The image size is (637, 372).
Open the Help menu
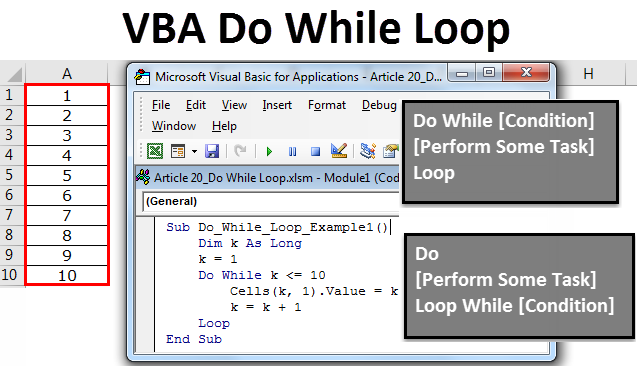[x=224, y=126]
